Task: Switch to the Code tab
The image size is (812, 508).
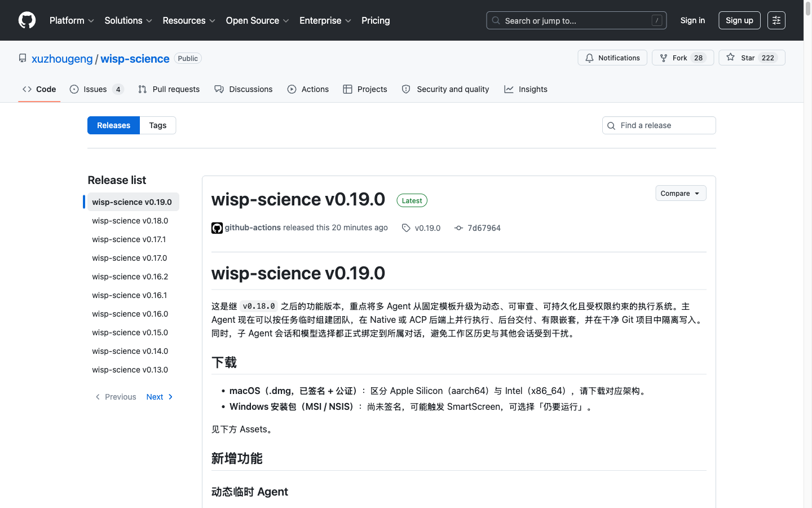Action: [39, 89]
